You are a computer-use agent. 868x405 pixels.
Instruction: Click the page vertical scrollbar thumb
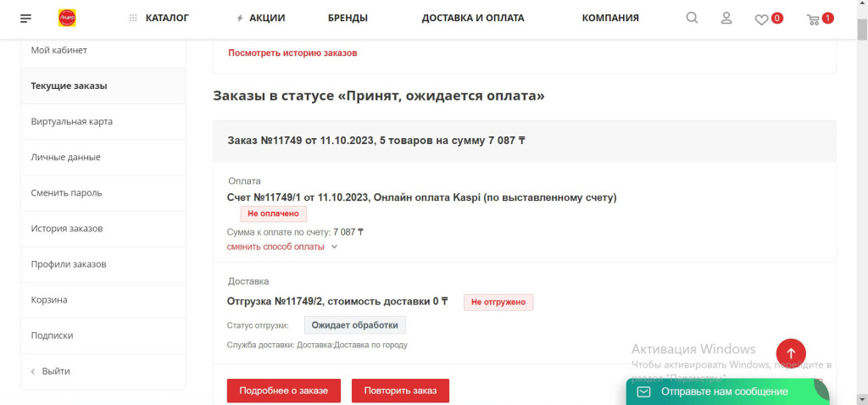click(x=862, y=30)
